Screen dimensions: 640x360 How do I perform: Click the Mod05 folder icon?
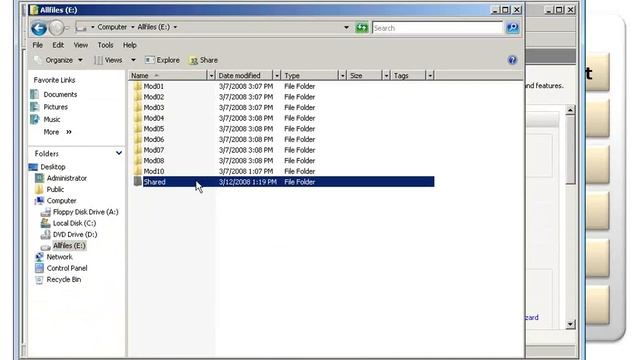(x=138, y=129)
